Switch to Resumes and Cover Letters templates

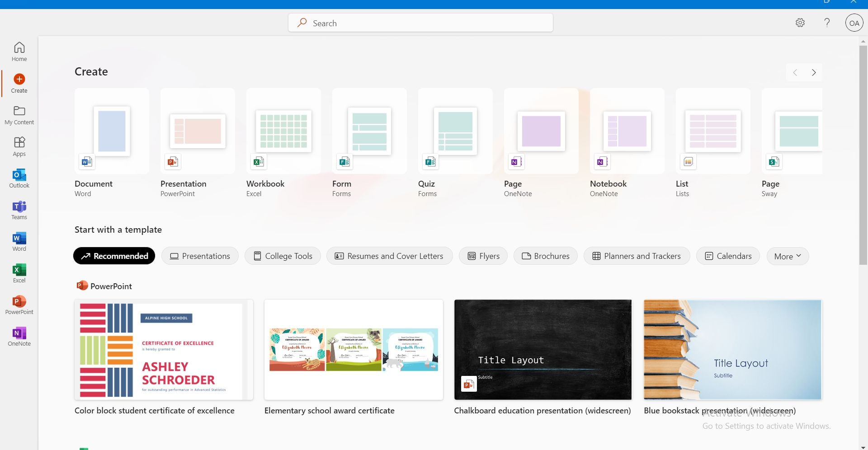click(x=389, y=256)
